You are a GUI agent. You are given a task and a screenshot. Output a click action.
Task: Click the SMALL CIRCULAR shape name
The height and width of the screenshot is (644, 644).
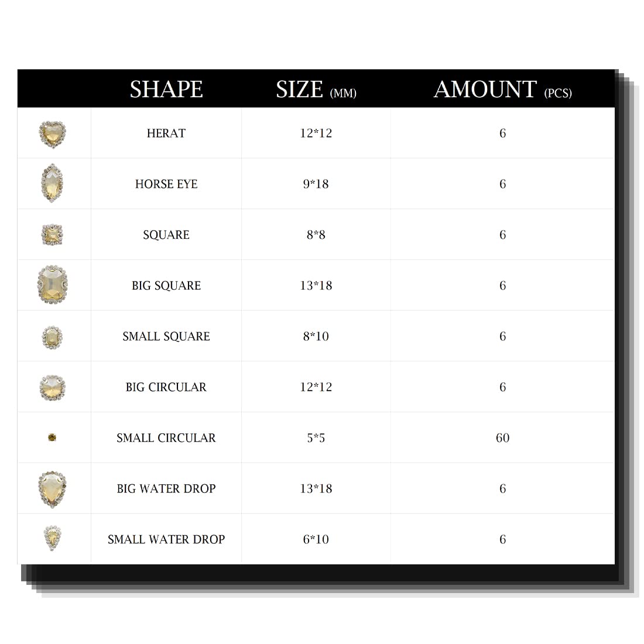[166, 438]
